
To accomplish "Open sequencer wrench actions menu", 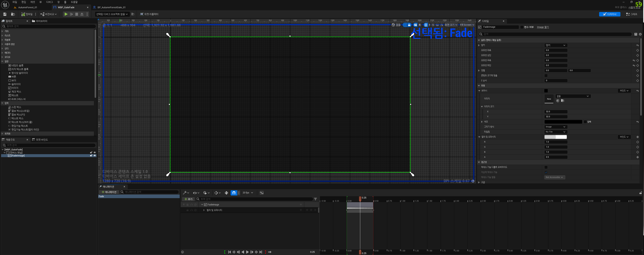I will [x=186, y=193].
